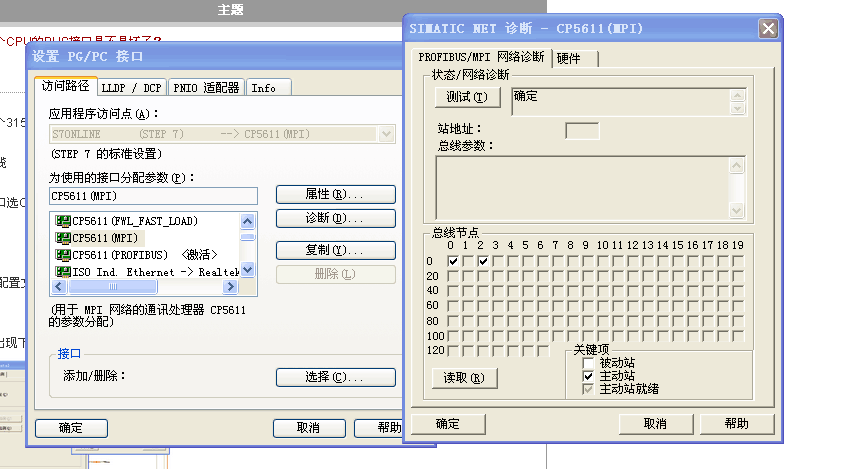
Task: Toggle the 主动站就绪 checkbox
Action: [588, 389]
